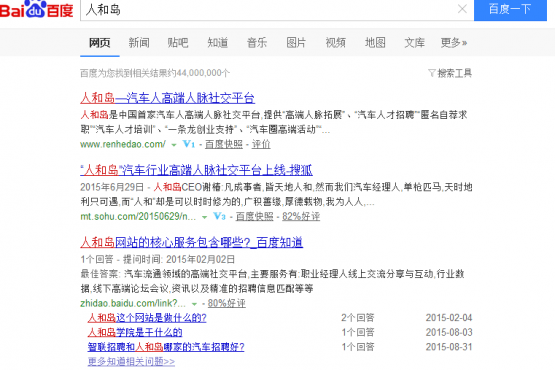555x370 pixels.
Task: Open question 智联招聘和人和岛哪家的汽车招聘好?
Action: coord(166,347)
